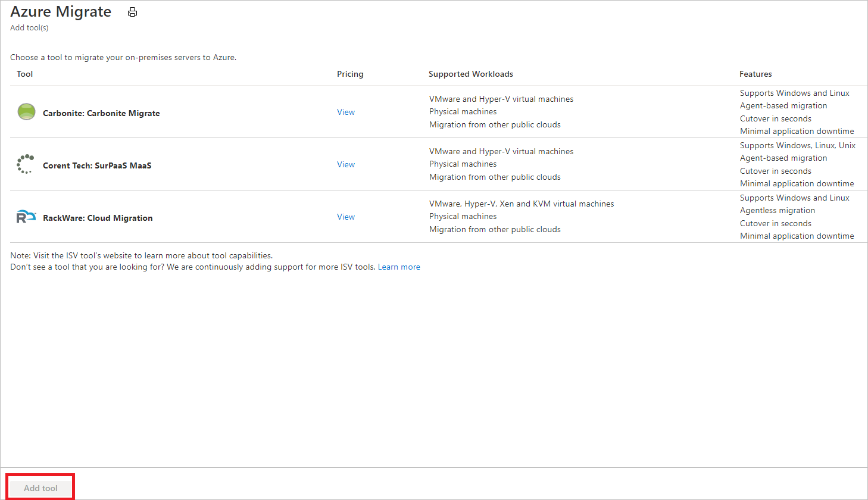Open the RackWare Cloud Migration pricing View link
868x500 pixels.
[x=346, y=217]
